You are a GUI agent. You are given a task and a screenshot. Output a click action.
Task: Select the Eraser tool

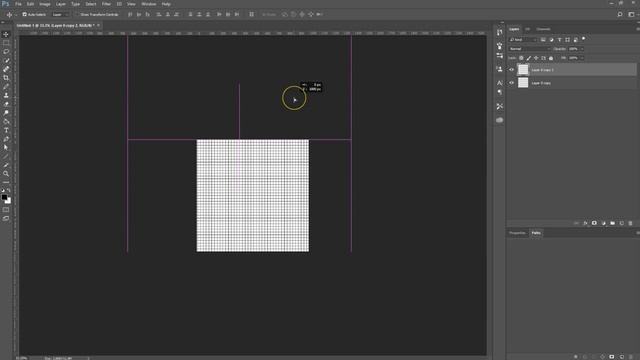pyautogui.click(x=6, y=104)
